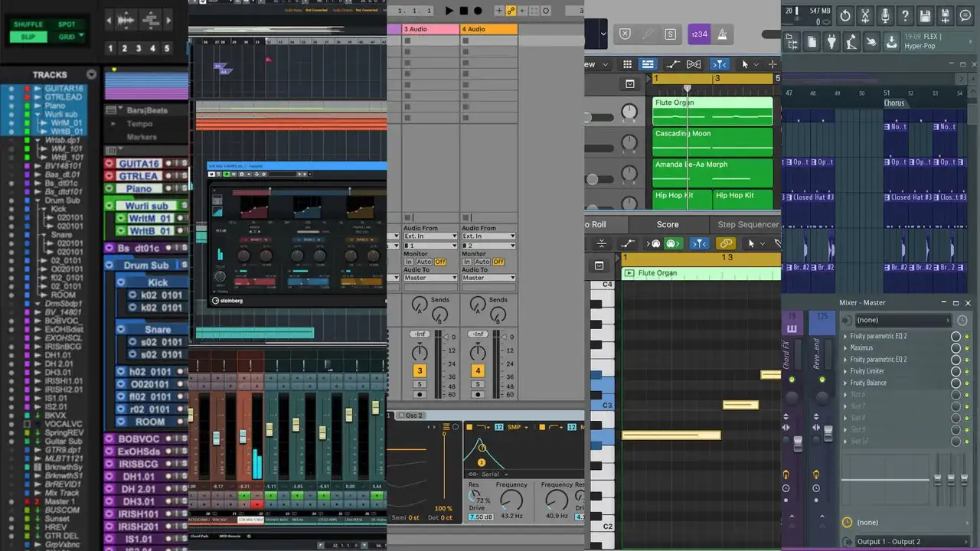Image resolution: width=980 pixels, height=551 pixels.
Task: Click the FL Studio microphone recording icon
Action: pyautogui.click(x=885, y=15)
